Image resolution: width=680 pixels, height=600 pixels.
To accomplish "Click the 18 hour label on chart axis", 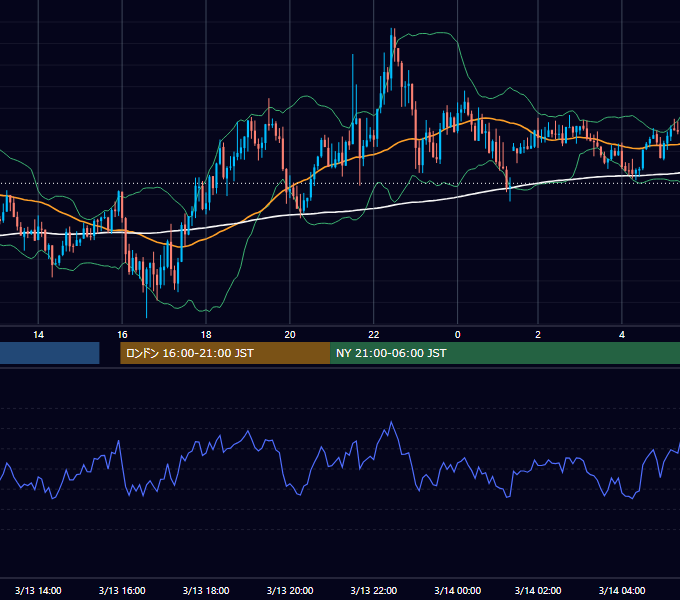I will [206, 335].
